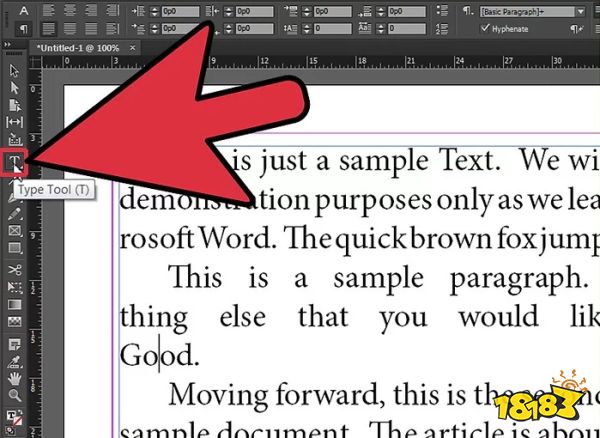Select the Gradient Swatch tool

[x=14, y=304]
